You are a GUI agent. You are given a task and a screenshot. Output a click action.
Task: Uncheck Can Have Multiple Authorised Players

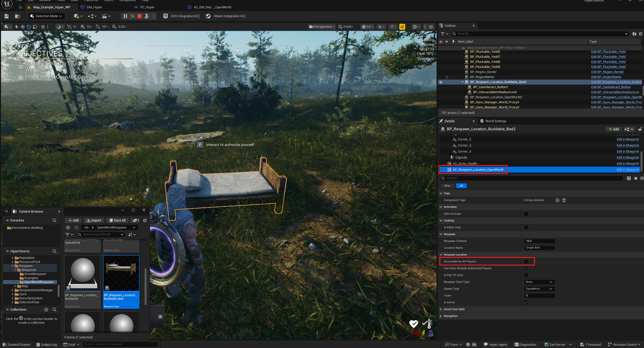[526, 268]
